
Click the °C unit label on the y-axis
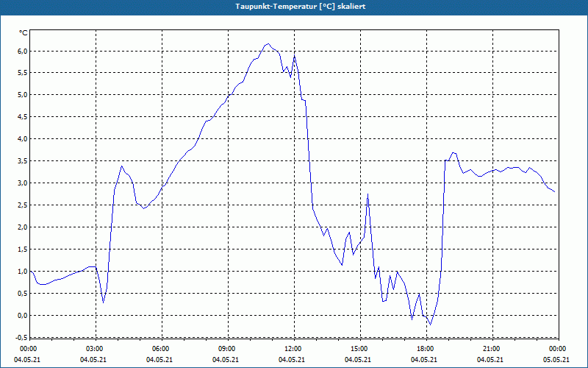pos(24,33)
